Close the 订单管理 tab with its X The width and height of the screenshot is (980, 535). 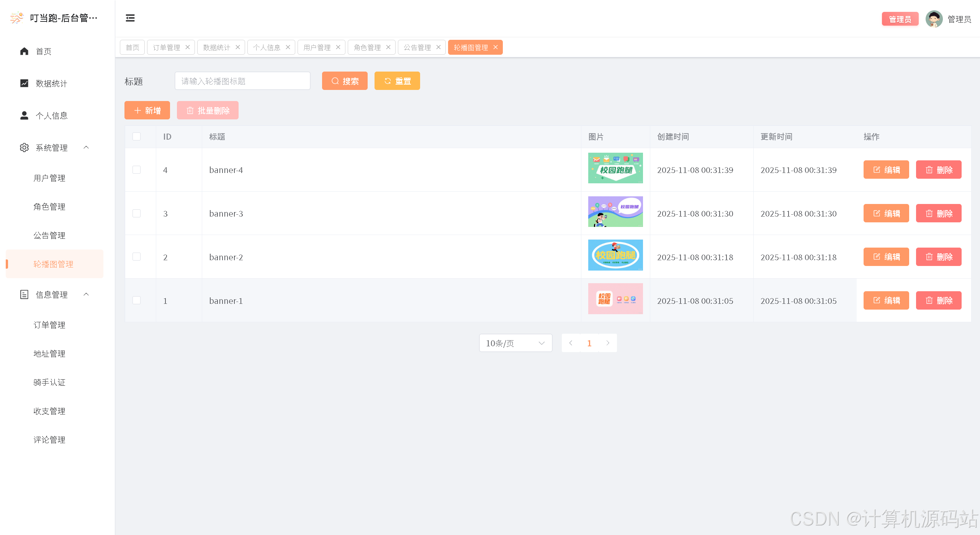click(x=188, y=47)
